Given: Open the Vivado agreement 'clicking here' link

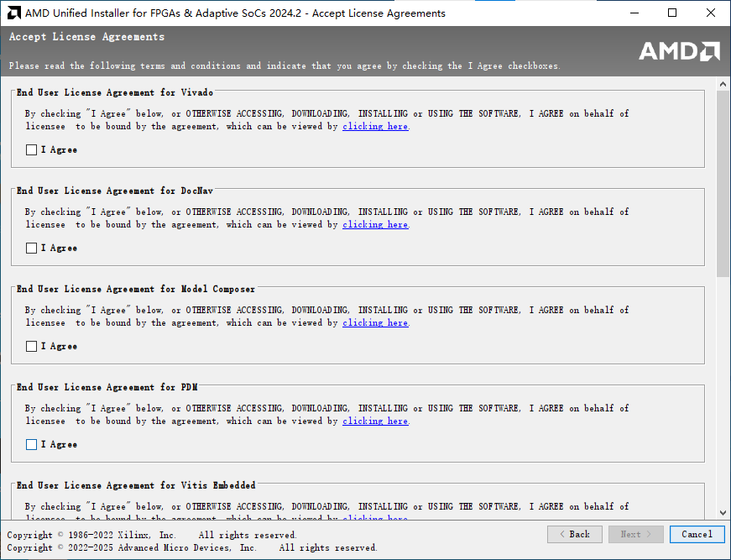Looking at the screenshot, I should pyautogui.click(x=375, y=127).
